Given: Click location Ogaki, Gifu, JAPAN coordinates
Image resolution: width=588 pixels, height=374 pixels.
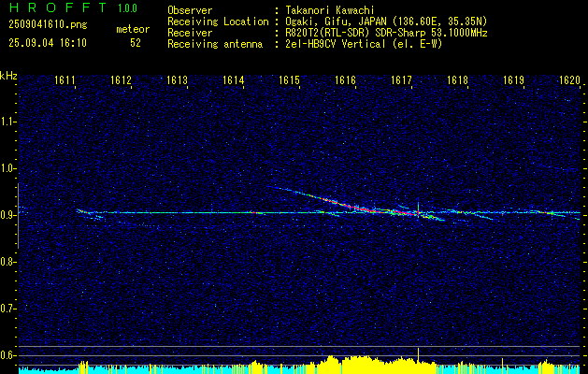Looking at the screenshot, I should [386, 22].
